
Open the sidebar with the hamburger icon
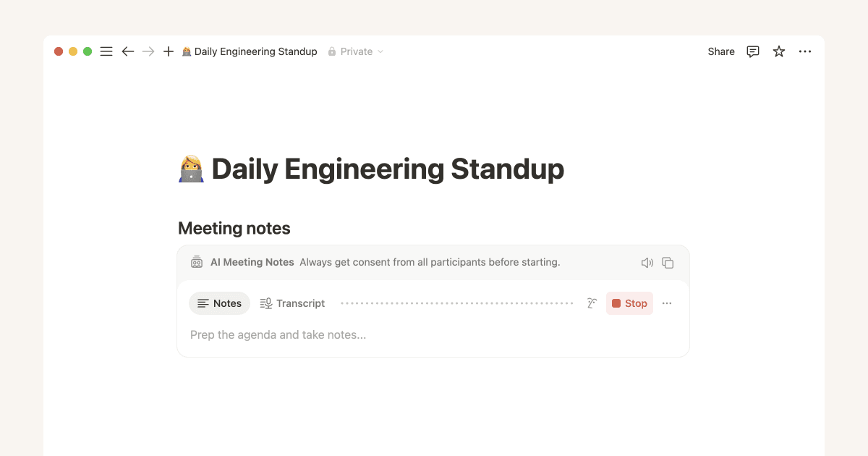(106, 51)
